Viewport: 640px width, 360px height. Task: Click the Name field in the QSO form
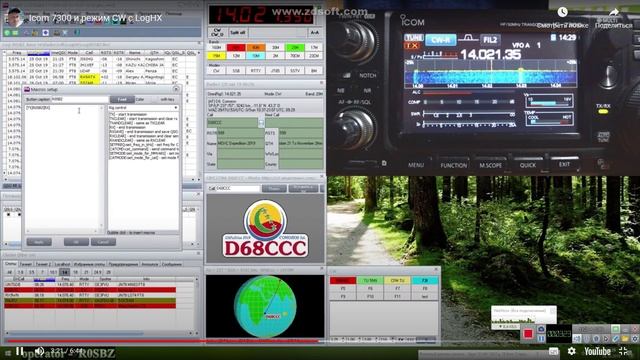(x=240, y=143)
